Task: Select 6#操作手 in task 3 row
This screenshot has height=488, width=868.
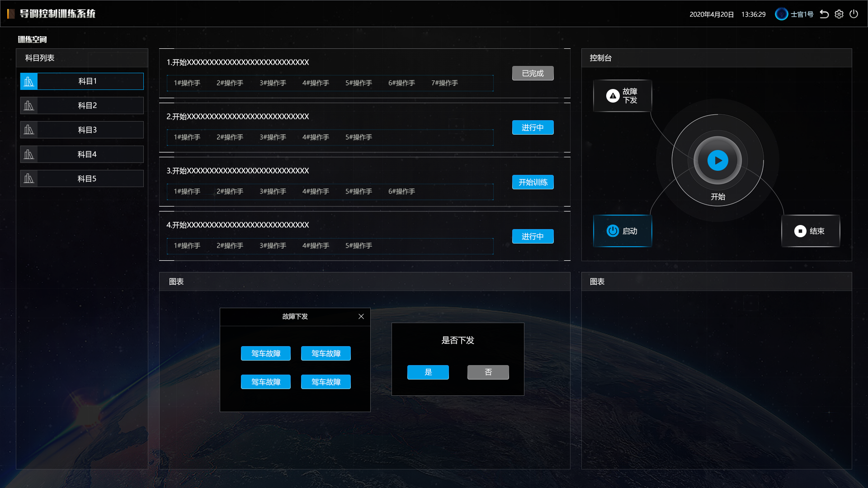Action: [x=401, y=192]
